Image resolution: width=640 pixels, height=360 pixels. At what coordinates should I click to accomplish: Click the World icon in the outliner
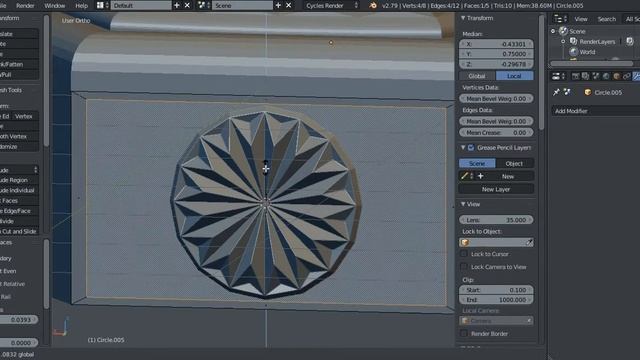click(x=573, y=52)
